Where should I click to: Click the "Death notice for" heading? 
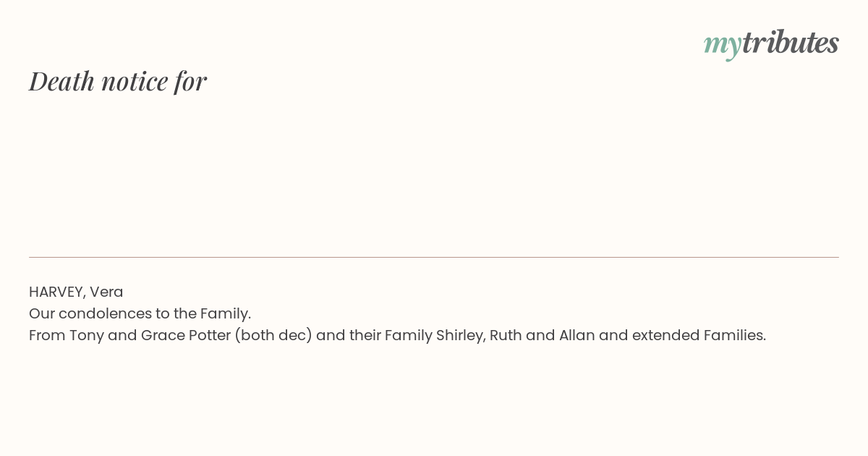(118, 81)
